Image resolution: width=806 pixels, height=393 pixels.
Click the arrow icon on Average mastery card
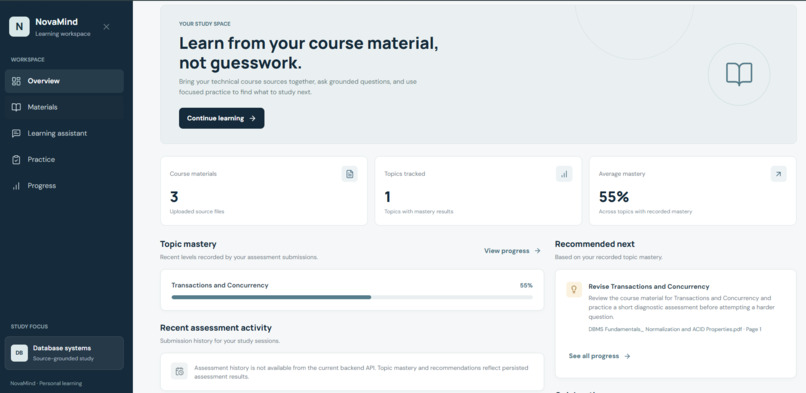pyautogui.click(x=778, y=174)
